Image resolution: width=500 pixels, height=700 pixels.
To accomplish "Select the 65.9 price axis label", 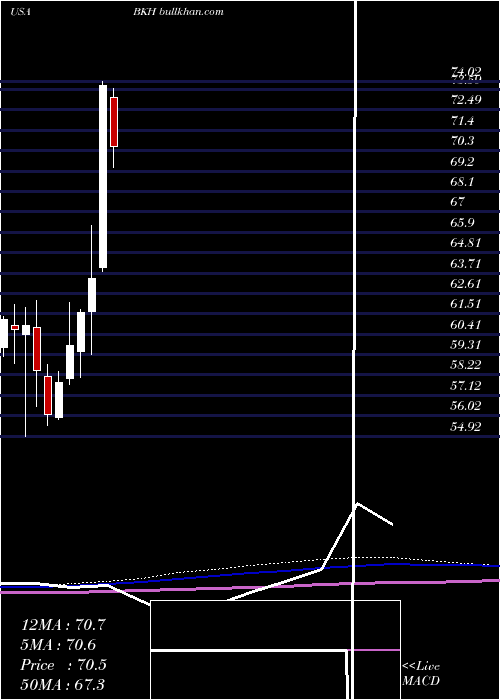I will pos(462,222).
